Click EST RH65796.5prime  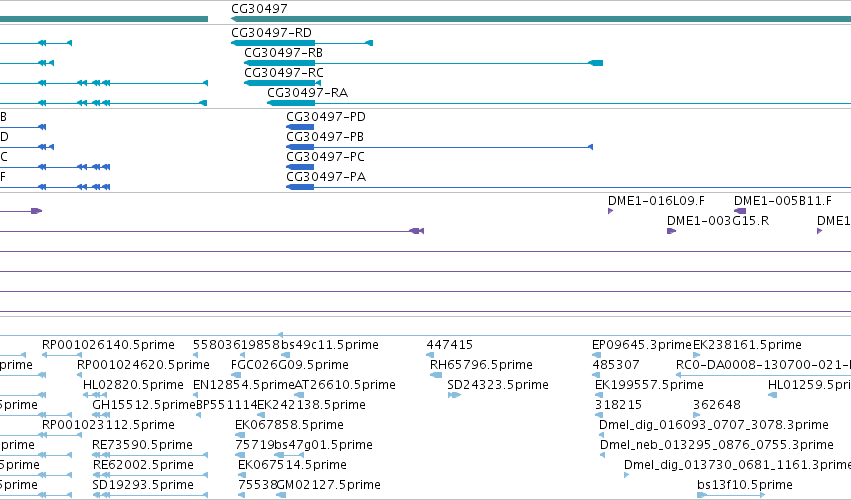481,365
